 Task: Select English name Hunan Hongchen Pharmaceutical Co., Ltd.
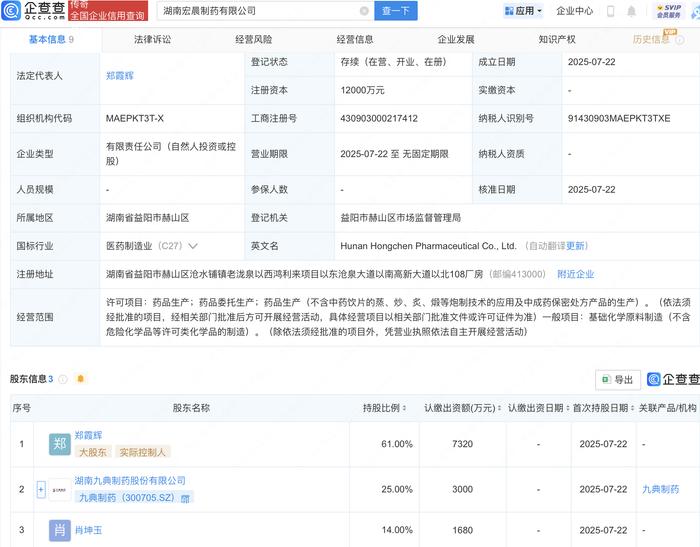429,246
